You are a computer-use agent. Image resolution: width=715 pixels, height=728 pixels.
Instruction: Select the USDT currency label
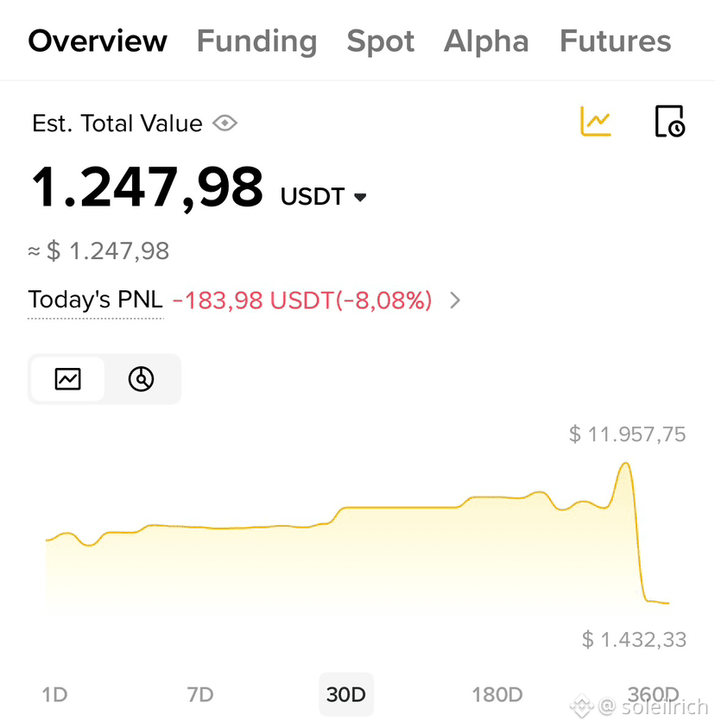point(313,196)
